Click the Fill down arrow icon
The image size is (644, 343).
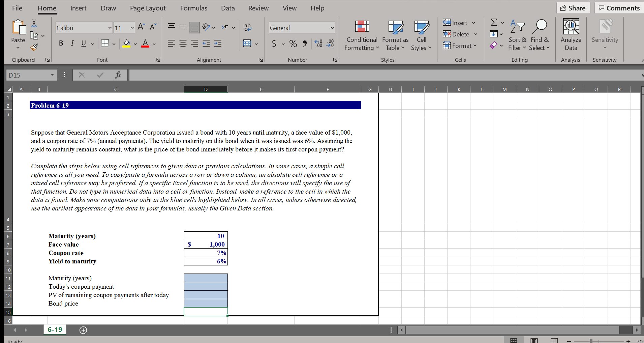pyautogui.click(x=493, y=34)
